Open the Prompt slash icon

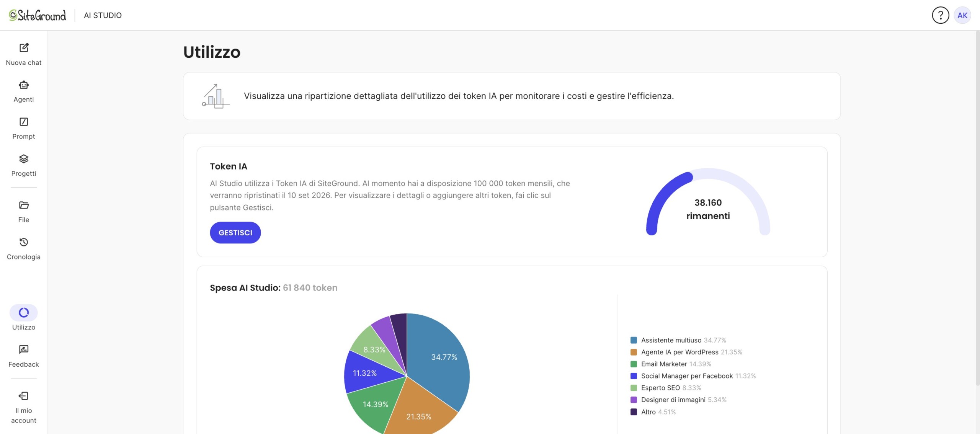(x=24, y=122)
